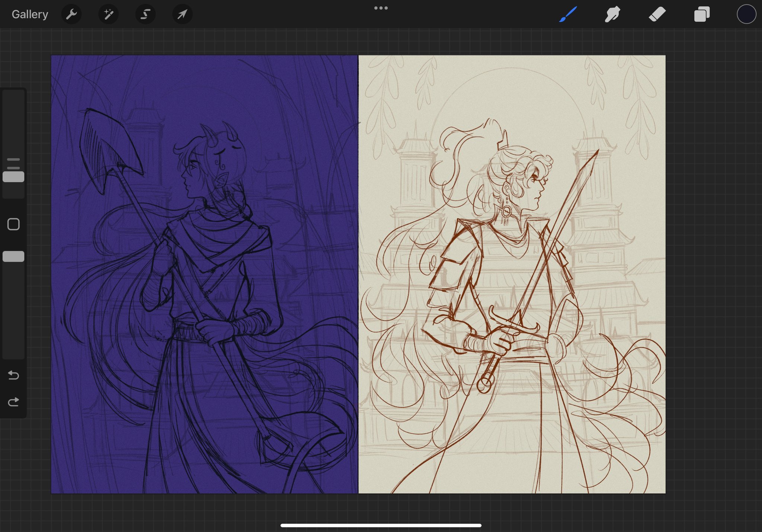
Task: Select the Eraser tool
Action: [657, 15]
